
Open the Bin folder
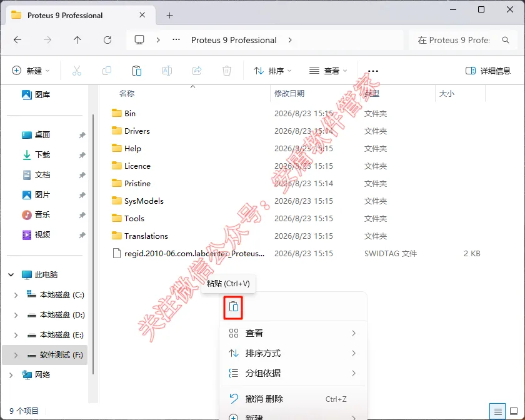[x=130, y=114]
